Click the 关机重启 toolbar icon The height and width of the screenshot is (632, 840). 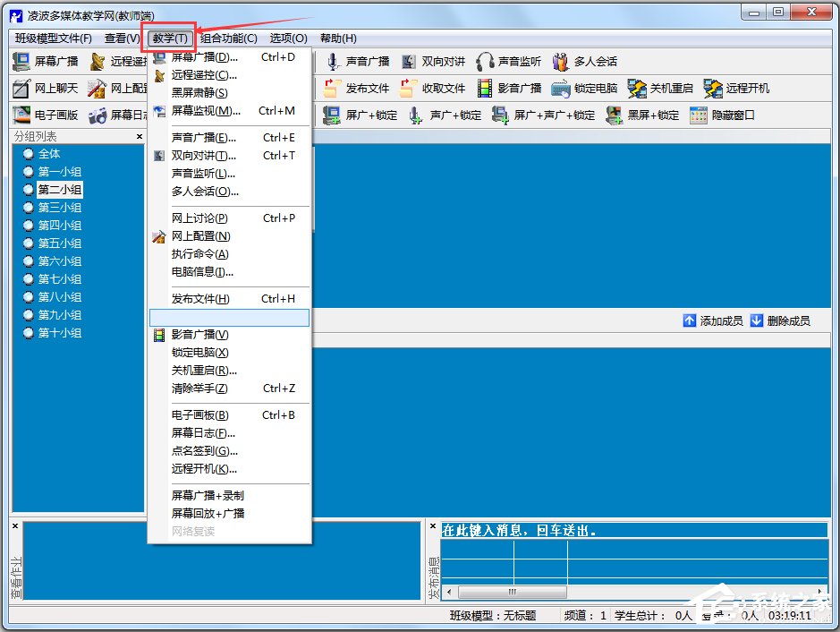point(637,89)
